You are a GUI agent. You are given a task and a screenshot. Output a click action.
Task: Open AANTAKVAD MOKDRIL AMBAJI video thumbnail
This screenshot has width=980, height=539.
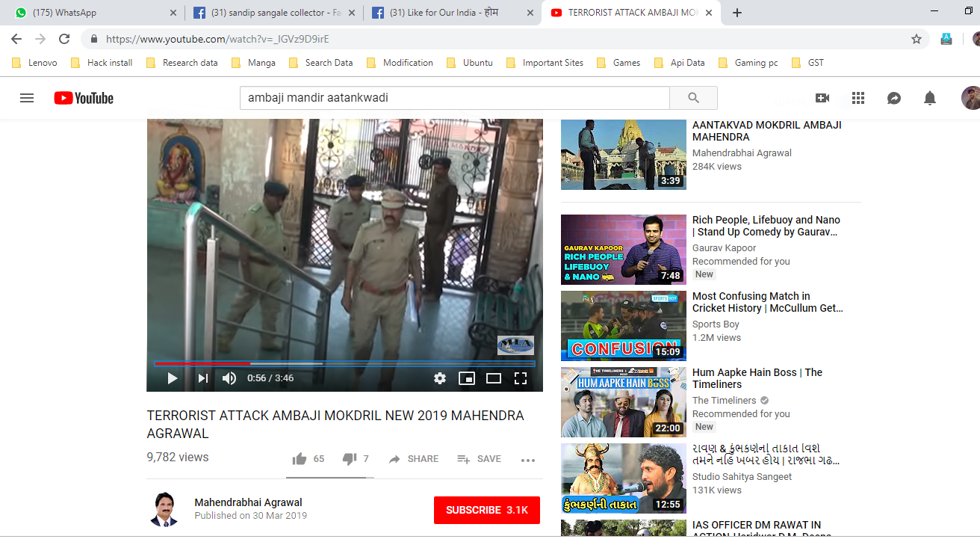(x=624, y=154)
